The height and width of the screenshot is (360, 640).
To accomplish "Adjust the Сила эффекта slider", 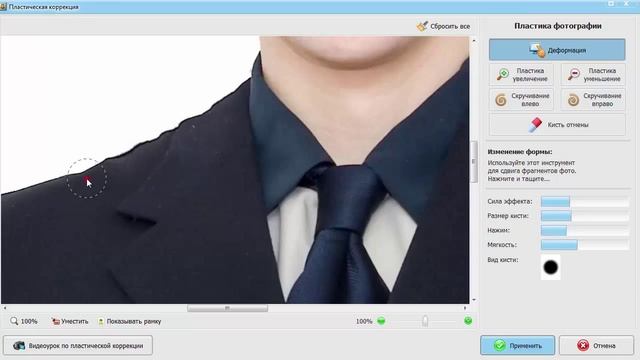I will [x=585, y=201].
